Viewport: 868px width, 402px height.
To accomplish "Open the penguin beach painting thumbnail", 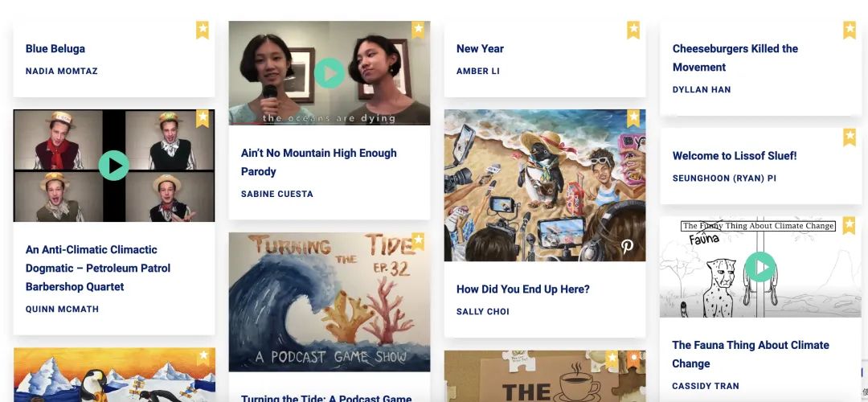I will point(545,185).
